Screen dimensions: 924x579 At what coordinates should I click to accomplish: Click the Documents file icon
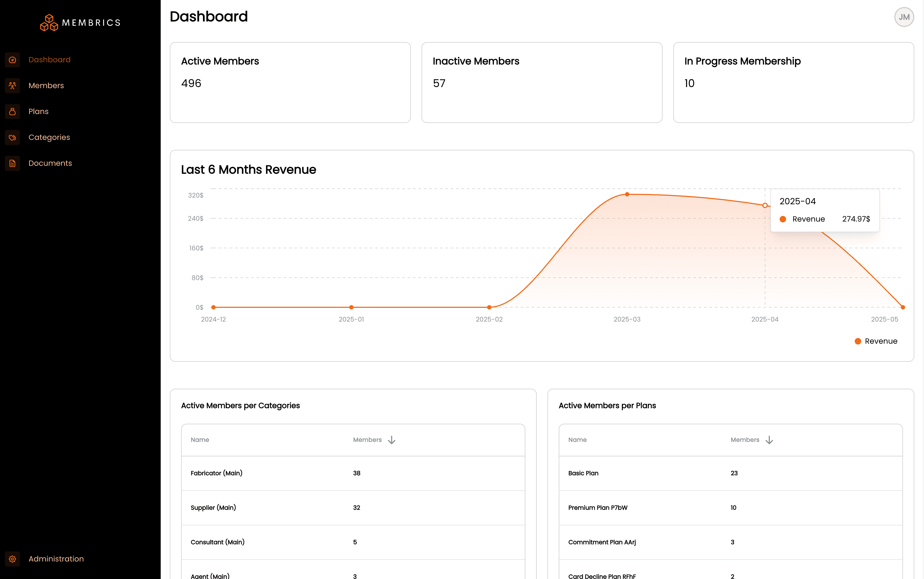12,163
